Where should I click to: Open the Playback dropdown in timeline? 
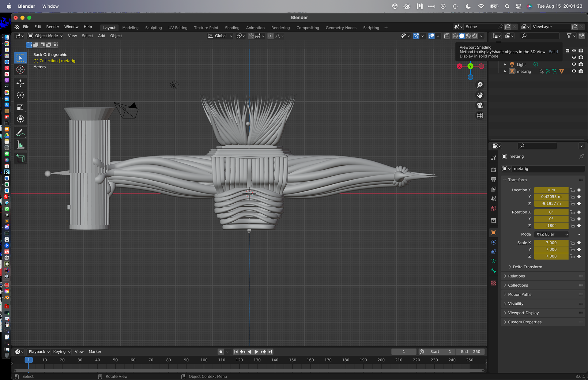tap(39, 352)
